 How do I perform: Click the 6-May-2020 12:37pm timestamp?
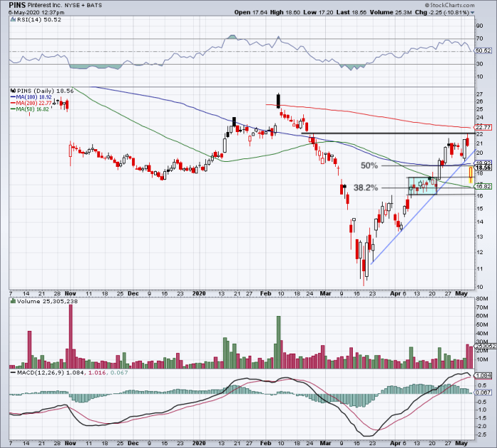(36, 13)
